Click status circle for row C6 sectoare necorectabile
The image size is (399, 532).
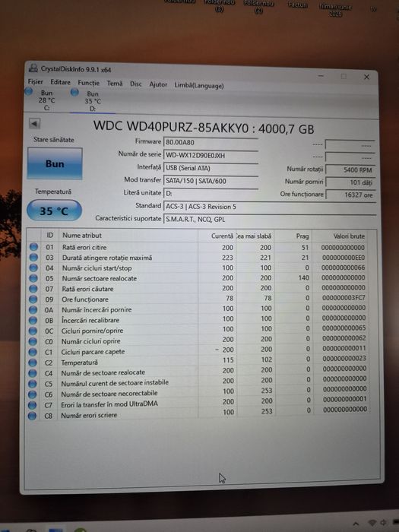32,394
